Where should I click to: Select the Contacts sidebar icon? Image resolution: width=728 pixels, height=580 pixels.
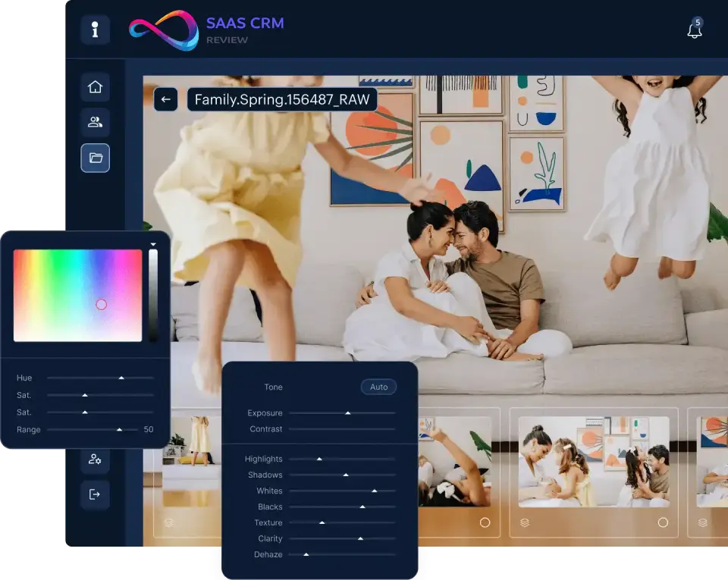pos(95,122)
